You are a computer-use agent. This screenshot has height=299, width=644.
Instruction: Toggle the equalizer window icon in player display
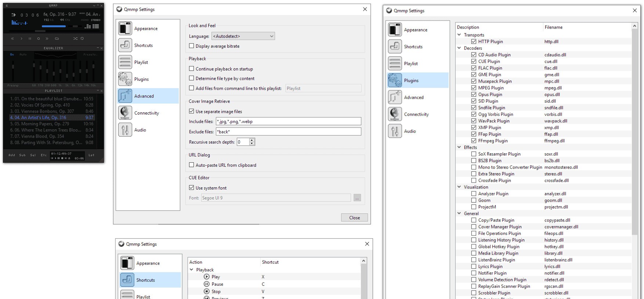[88, 26]
